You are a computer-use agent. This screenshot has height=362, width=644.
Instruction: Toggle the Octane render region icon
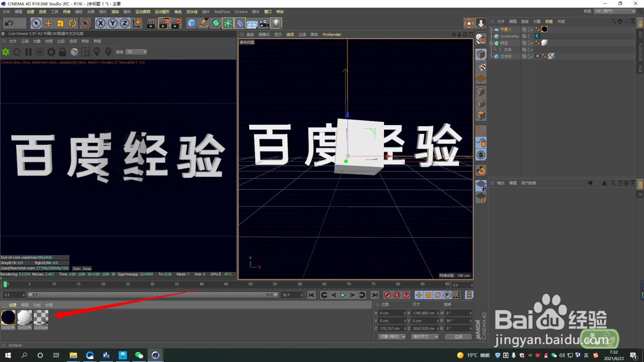pos(40,52)
